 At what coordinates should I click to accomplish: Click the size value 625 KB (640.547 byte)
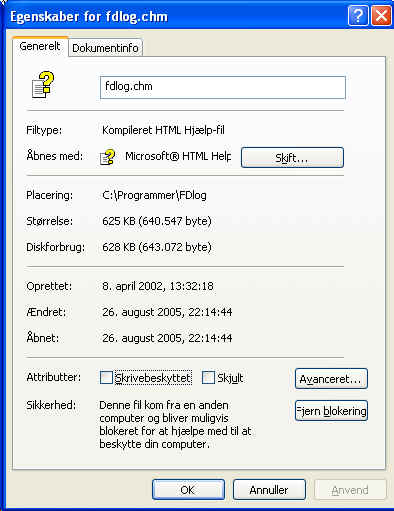tap(157, 221)
